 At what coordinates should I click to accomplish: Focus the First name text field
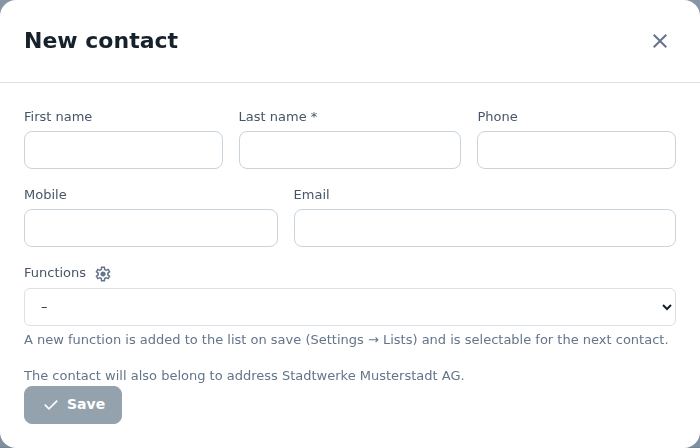(x=123, y=150)
